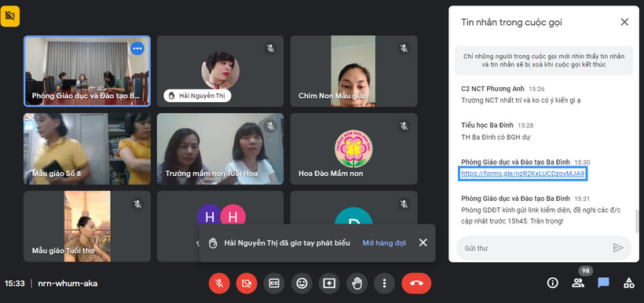Toggle the camera off button
This screenshot has height=303, width=644.
247,283
